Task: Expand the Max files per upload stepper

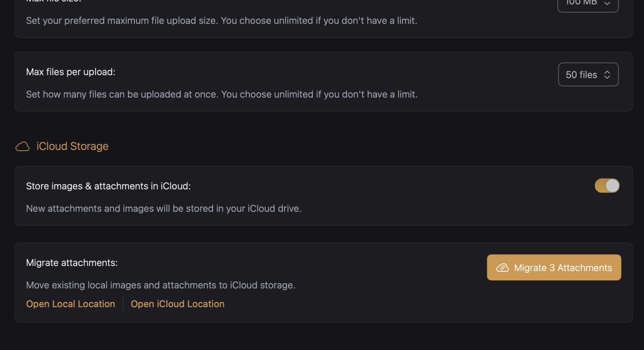Action: tap(607, 74)
